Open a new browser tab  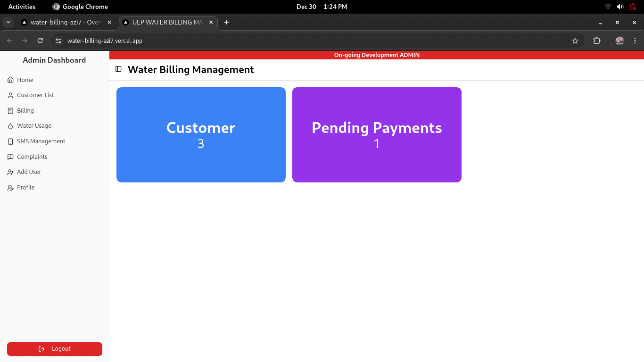click(x=226, y=22)
